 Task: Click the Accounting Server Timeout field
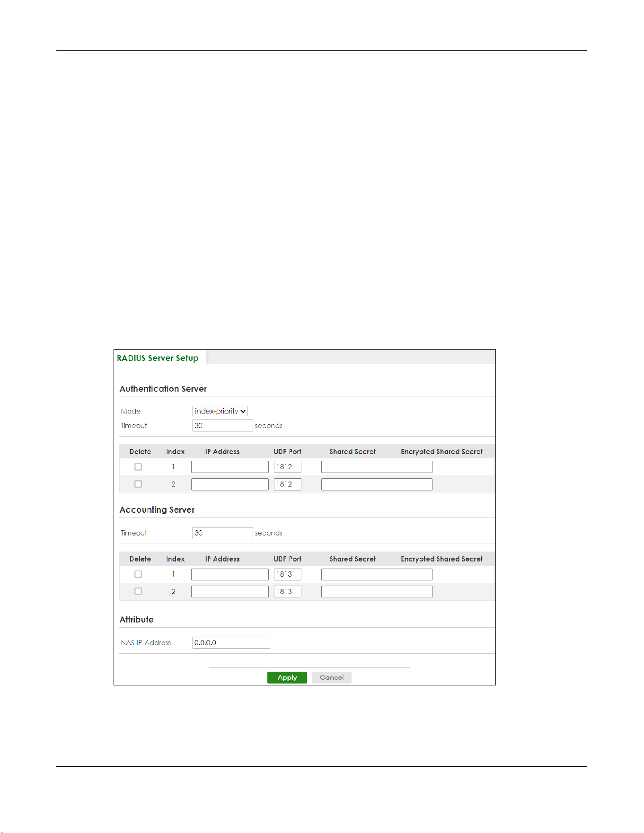pyautogui.click(x=222, y=533)
